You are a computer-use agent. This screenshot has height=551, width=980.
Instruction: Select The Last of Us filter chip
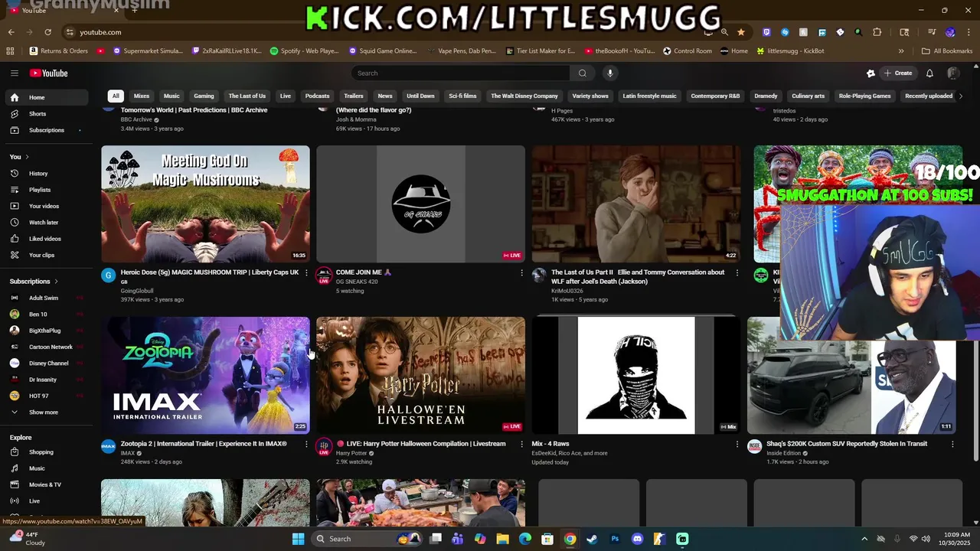[247, 96]
